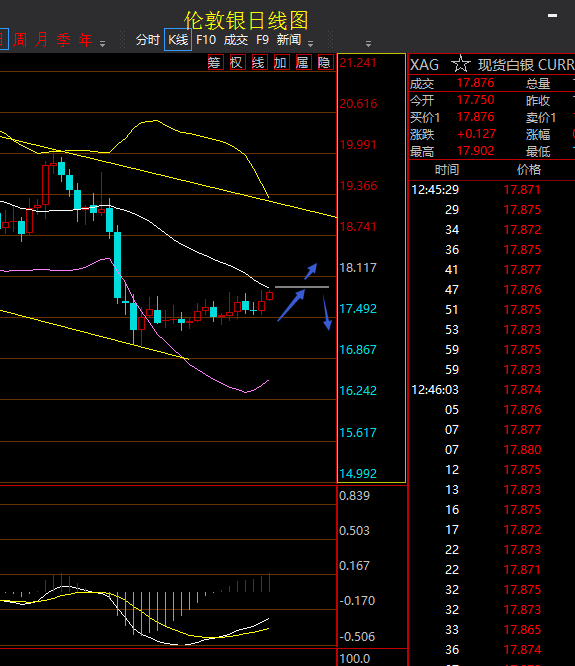Click the 12:46:03 tick row
Viewport: 575px width, 666px height.
point(492,389)
